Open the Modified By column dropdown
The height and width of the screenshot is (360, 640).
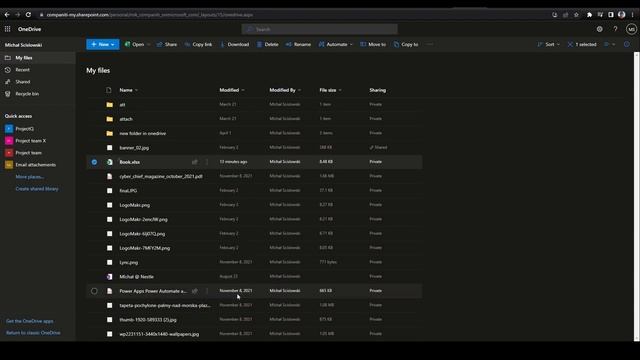pyautogui.click(x=285, y=90)
